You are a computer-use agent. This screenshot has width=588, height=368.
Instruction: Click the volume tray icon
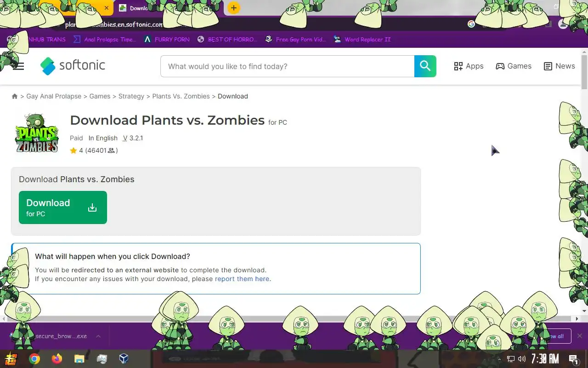click(521, 359)
